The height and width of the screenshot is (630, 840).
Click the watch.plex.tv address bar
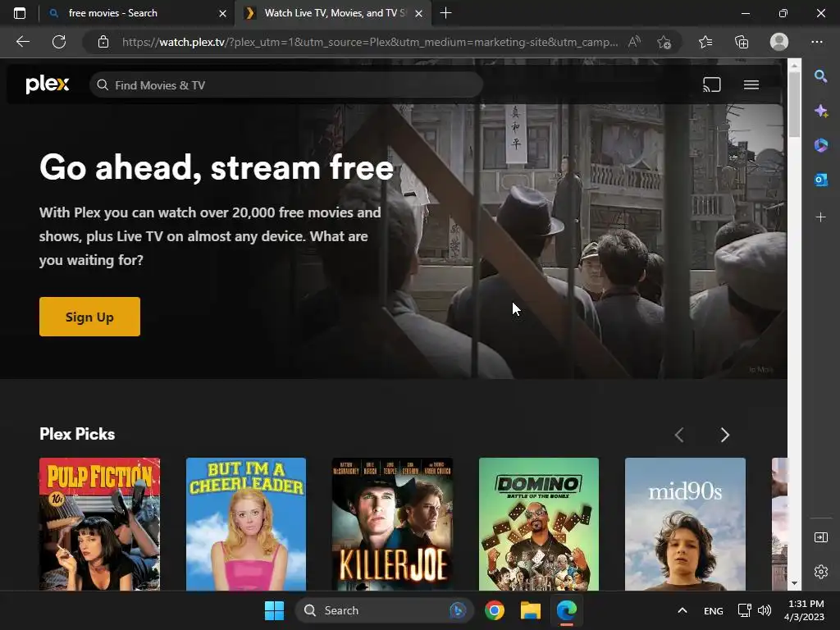tap(370, 42)
